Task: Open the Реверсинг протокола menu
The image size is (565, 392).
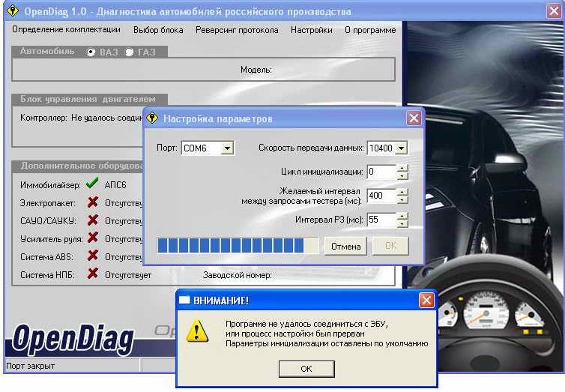Action: [237, 30]
